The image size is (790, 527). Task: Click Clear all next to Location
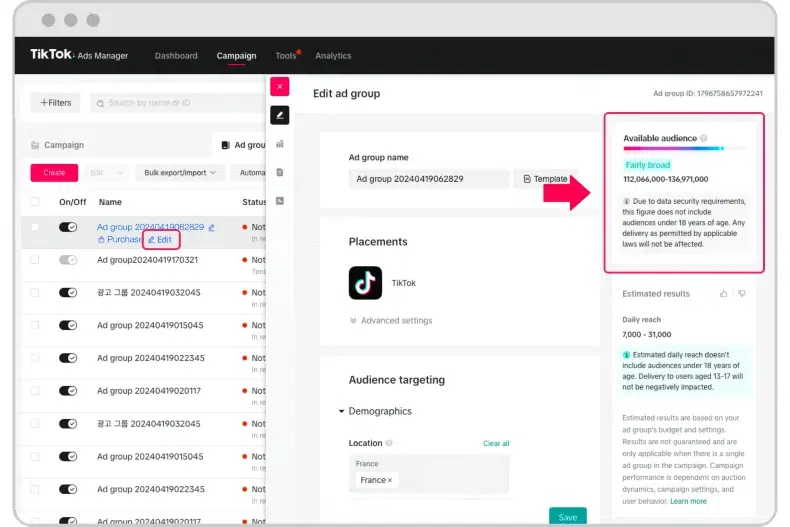click(x=496, y=443)
